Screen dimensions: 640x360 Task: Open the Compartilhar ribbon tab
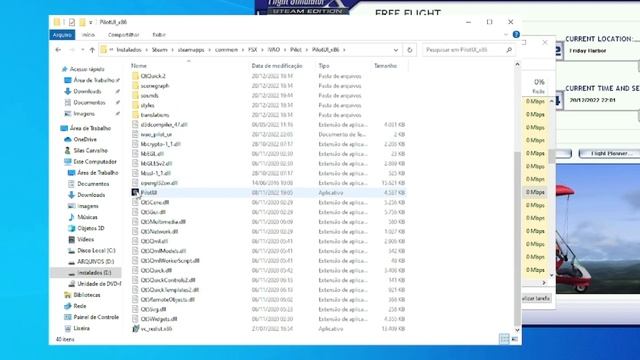123,35
